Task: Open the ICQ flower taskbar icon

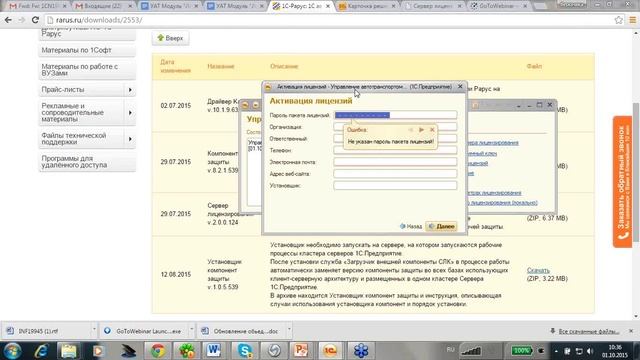Action: click(187, 351)
